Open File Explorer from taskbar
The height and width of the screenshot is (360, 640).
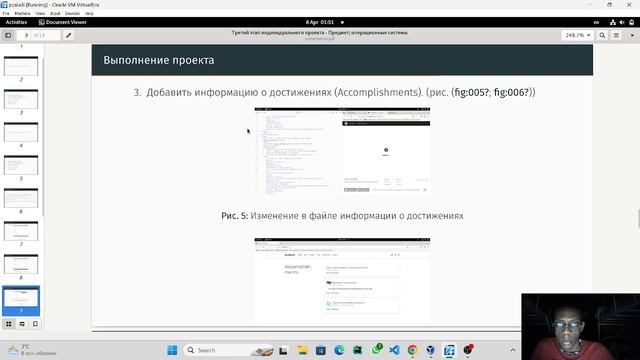(302, 350)
